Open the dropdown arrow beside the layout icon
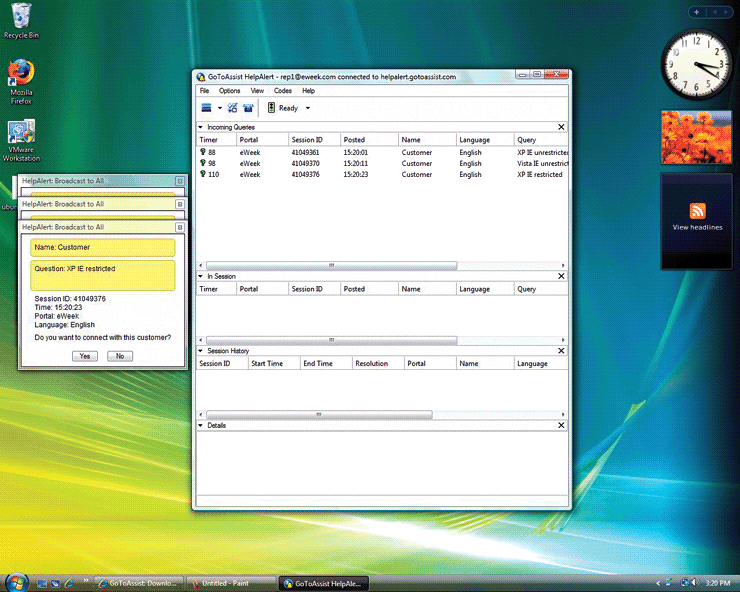The image size is (740, 592). pos(219,108)
